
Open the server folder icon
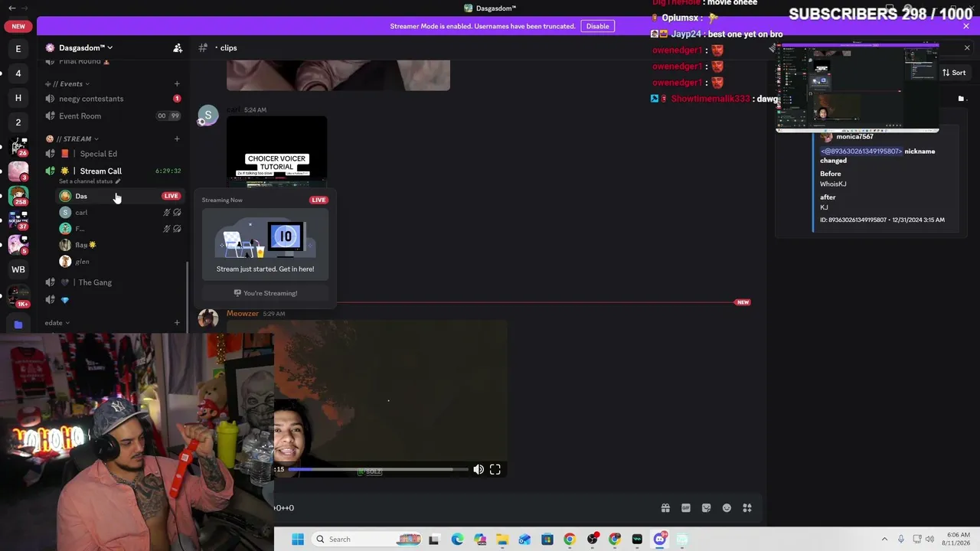[x=18, y=324]
